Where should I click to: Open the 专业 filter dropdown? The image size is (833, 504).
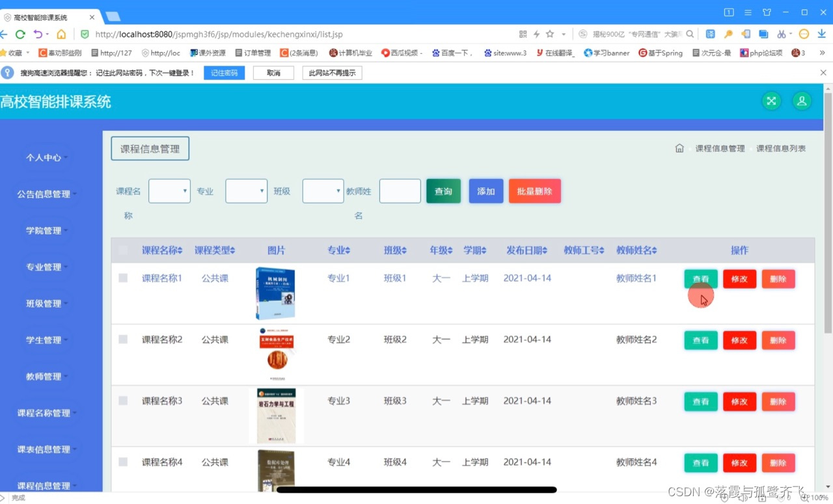point(246,191)
